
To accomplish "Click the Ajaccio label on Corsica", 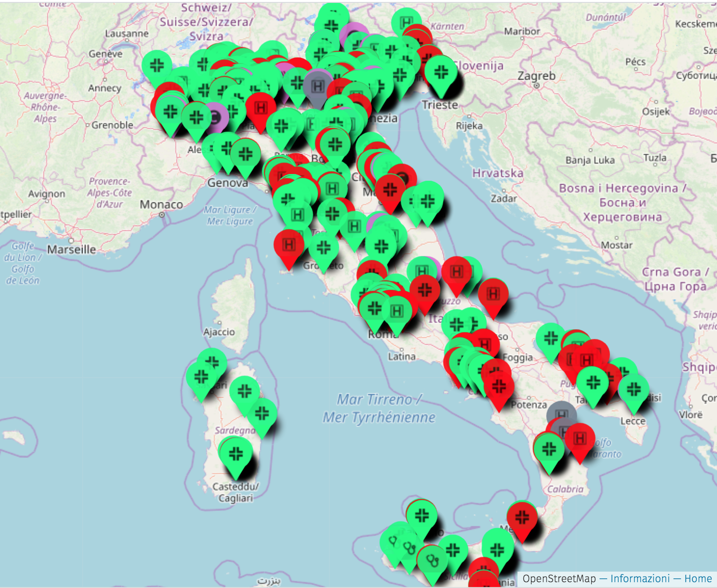I will point(219,332).
